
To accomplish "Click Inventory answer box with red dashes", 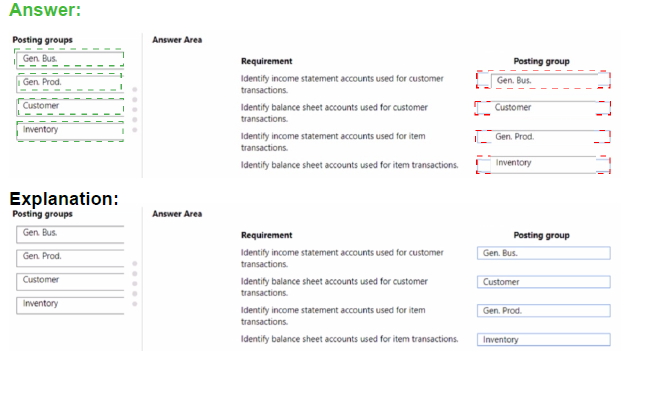I will [543, 164].
